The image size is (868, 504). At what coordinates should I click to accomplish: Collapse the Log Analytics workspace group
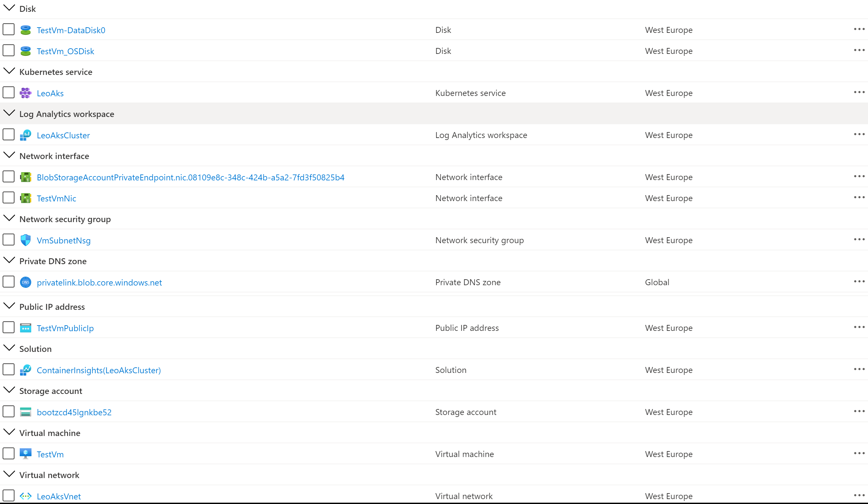click(x=9, y=113)
